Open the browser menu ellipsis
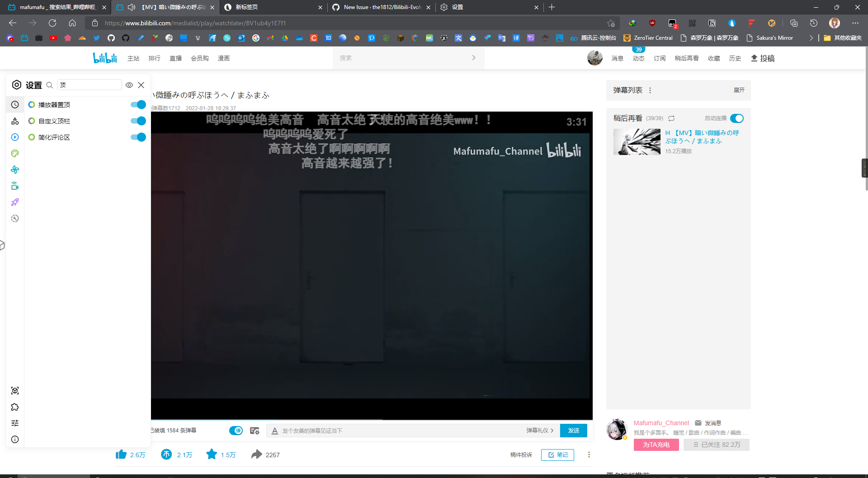This screenshot has width=868, height=478. 855,23
